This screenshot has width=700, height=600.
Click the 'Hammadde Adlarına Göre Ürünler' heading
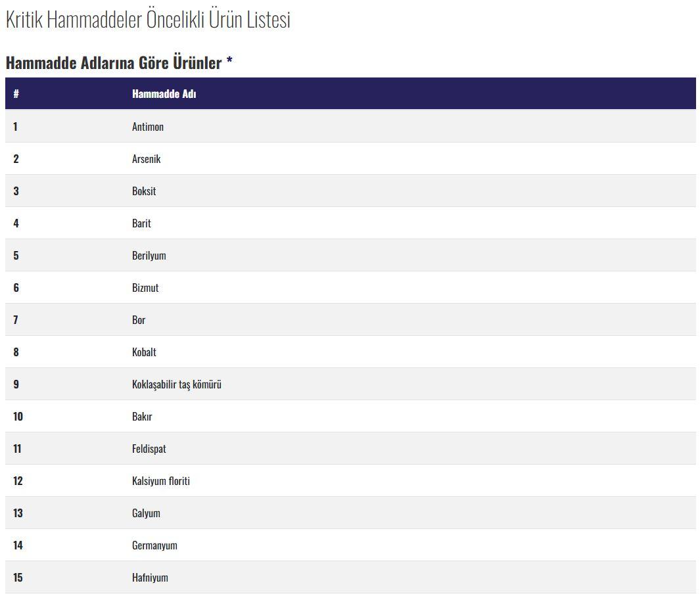point(114,63)
